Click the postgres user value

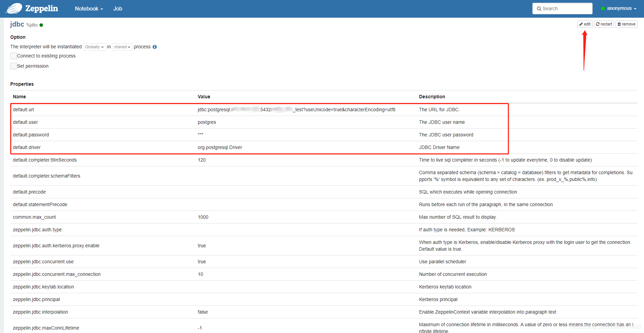click(x=207, y=122)
